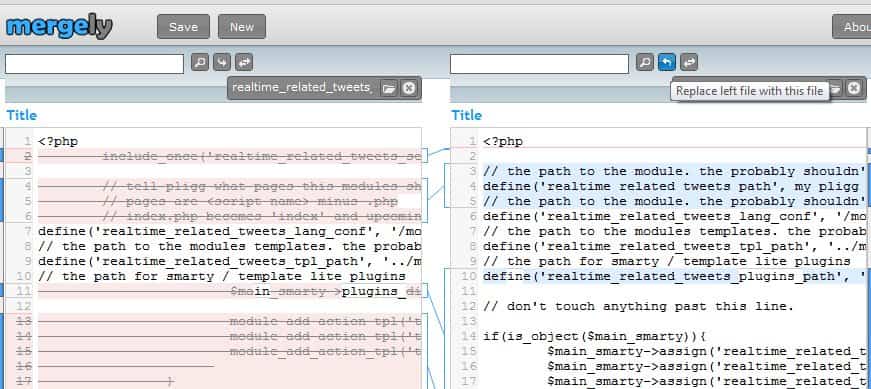Select the realtime_related_tweets file tab

pos(302,88)
